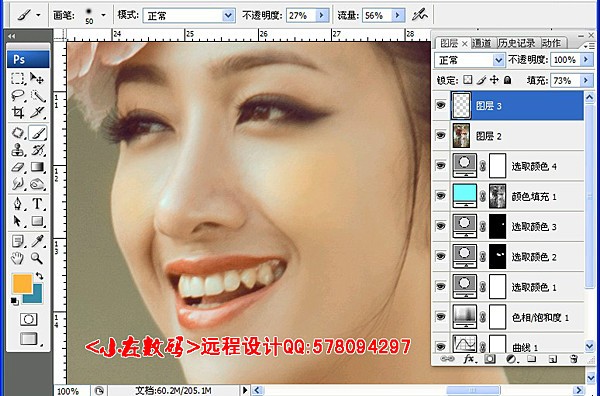Change screen mode button in toolbox
The height and width of the screenshot is (396, 600).
click(29, 339)
